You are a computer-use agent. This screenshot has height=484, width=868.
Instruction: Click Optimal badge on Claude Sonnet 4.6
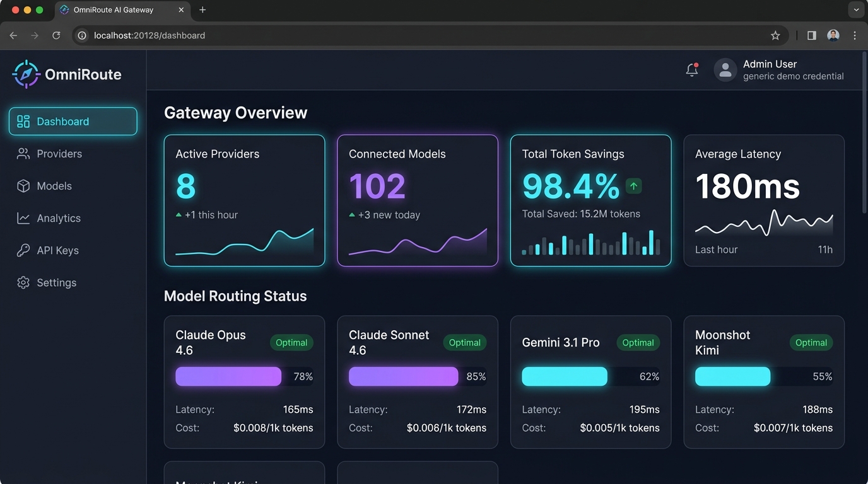pyautogui.click(x=465, y=343)
